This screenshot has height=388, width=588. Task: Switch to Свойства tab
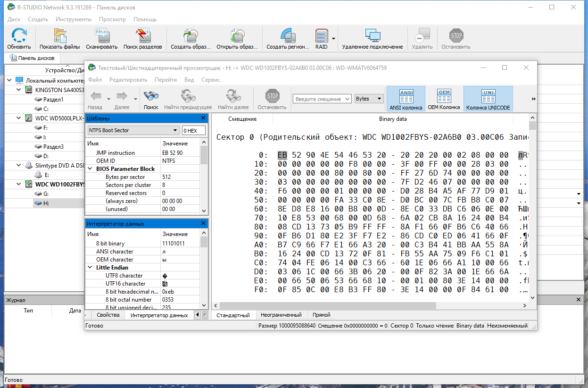(x=108, y=315)
